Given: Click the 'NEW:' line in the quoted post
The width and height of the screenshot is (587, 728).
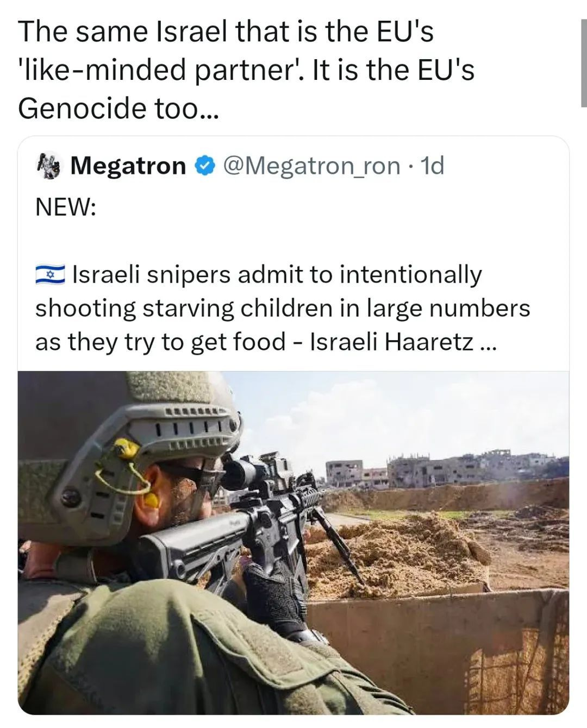Looking at the screenshot, I should [x=66, y=207].
